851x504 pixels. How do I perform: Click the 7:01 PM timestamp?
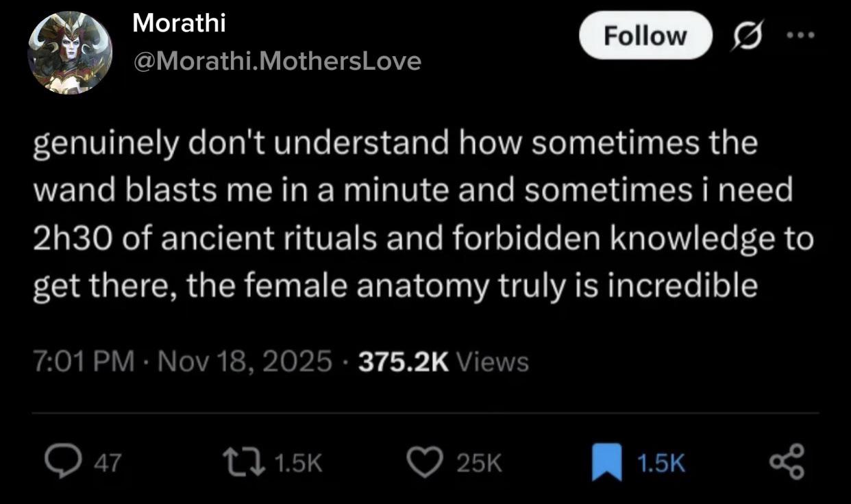pos(84,361)
